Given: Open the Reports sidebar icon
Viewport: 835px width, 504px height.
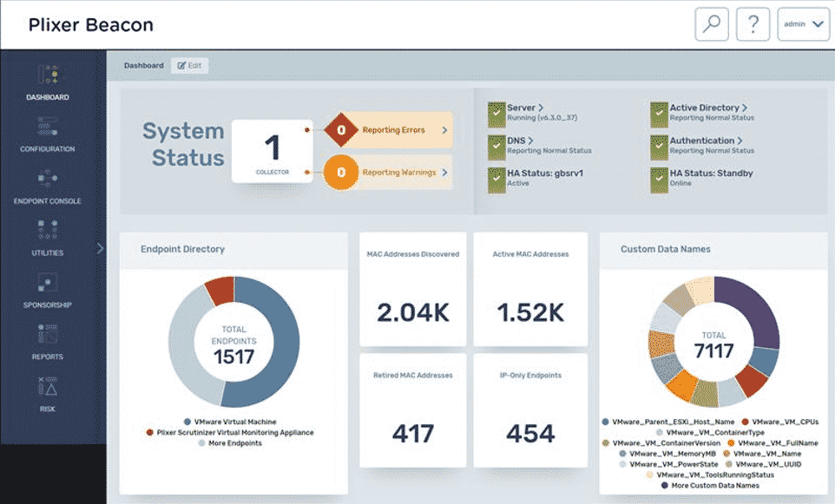Looking at the screenshot, I should click(48, 334).
